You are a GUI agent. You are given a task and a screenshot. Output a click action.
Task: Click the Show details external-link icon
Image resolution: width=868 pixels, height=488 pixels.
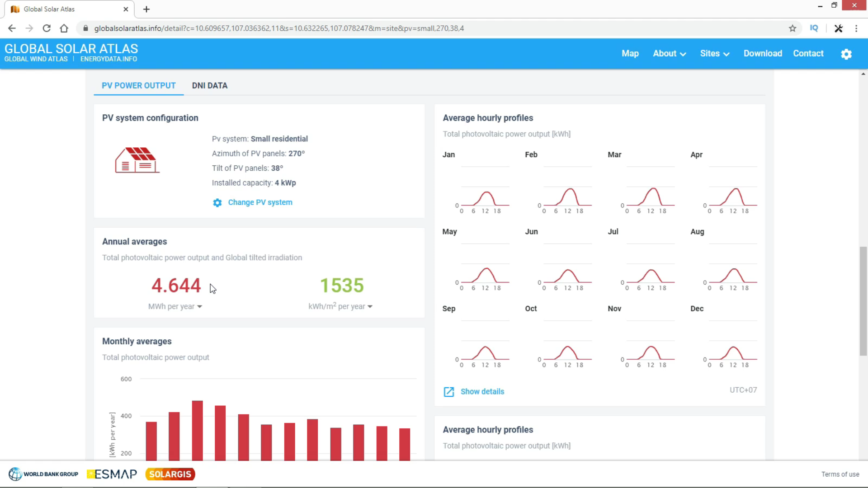(448, 392)
